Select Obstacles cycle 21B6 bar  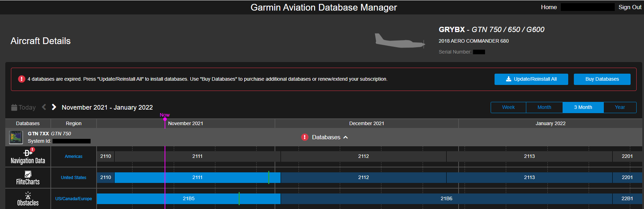point(446,199)
